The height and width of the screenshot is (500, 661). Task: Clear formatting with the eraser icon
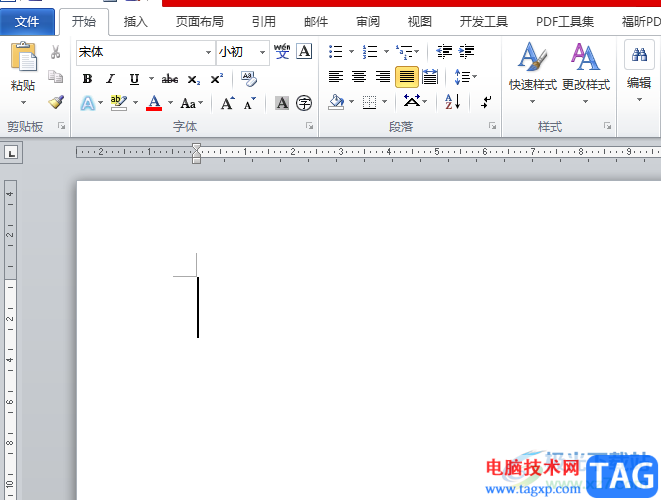click(x=249, y=79)
